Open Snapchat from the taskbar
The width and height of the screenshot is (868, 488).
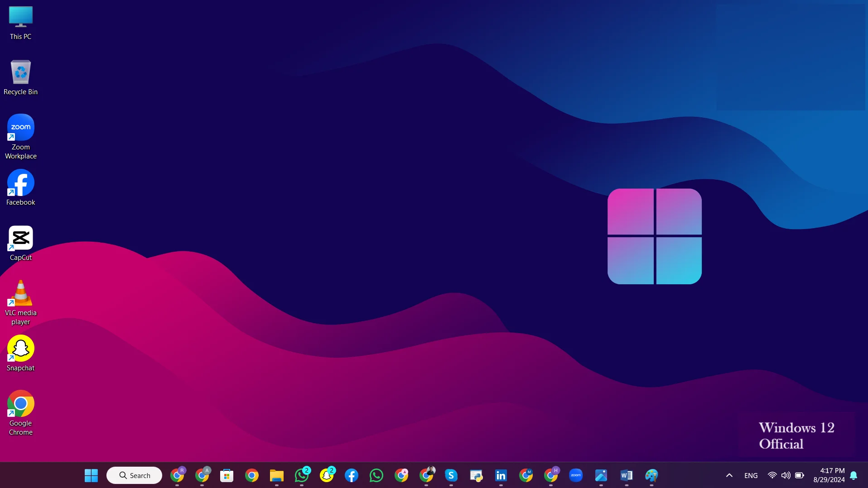(327, 475)
